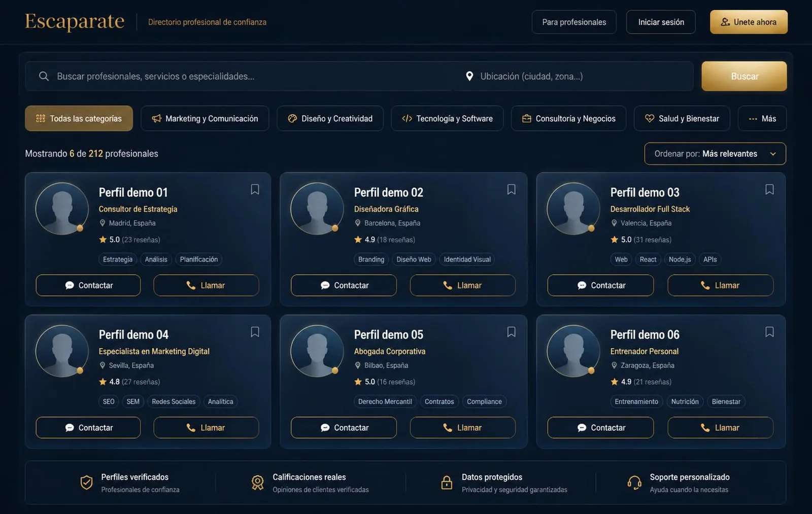Click the Perfiles verificados shield icon
Screen dimensions: 812x514
coord(87,483)
